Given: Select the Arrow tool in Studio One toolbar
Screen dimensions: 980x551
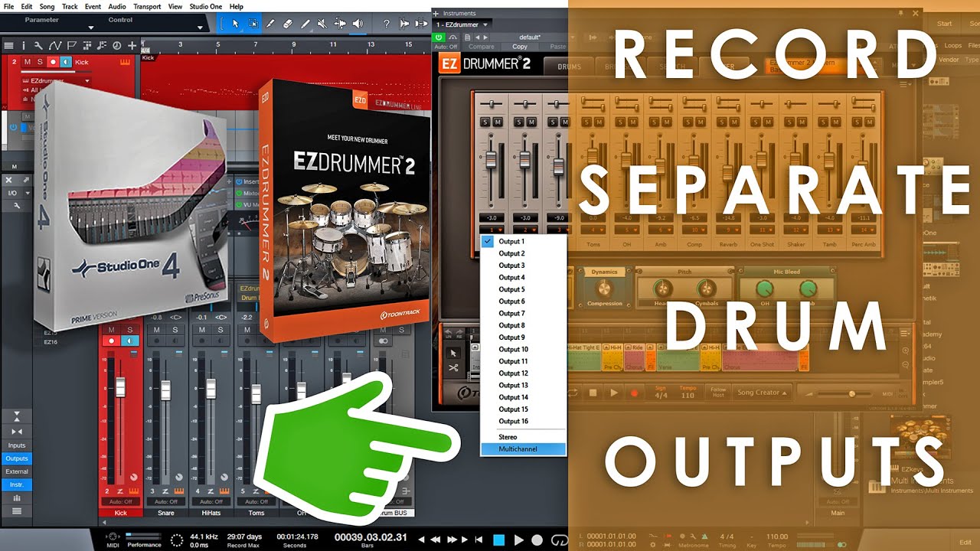Looking at the screenshot, I should (235, 24).
